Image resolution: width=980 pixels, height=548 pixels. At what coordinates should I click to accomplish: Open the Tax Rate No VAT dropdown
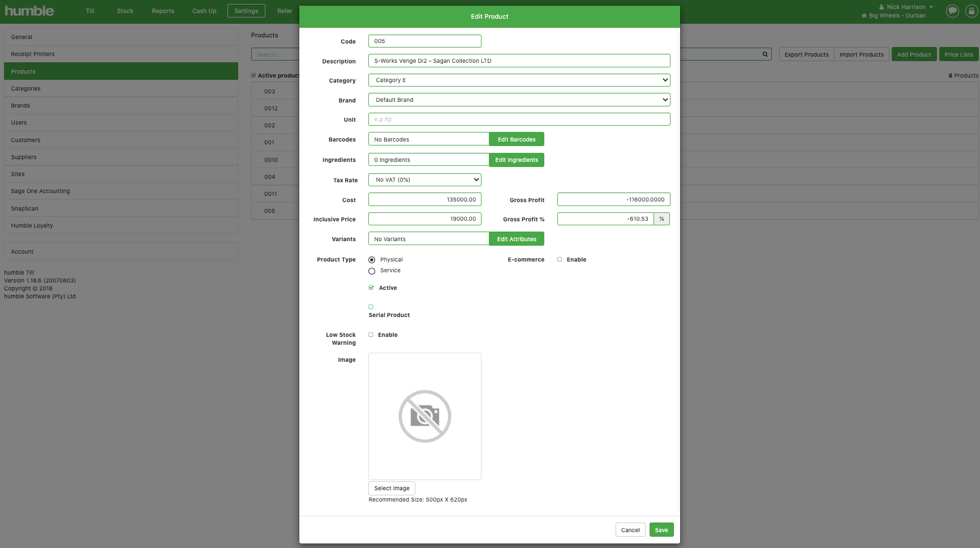click(425, 180)
